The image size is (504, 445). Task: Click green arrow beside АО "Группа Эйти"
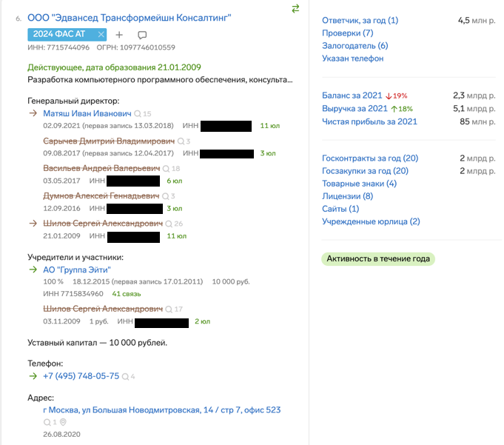tap(33, 270)
